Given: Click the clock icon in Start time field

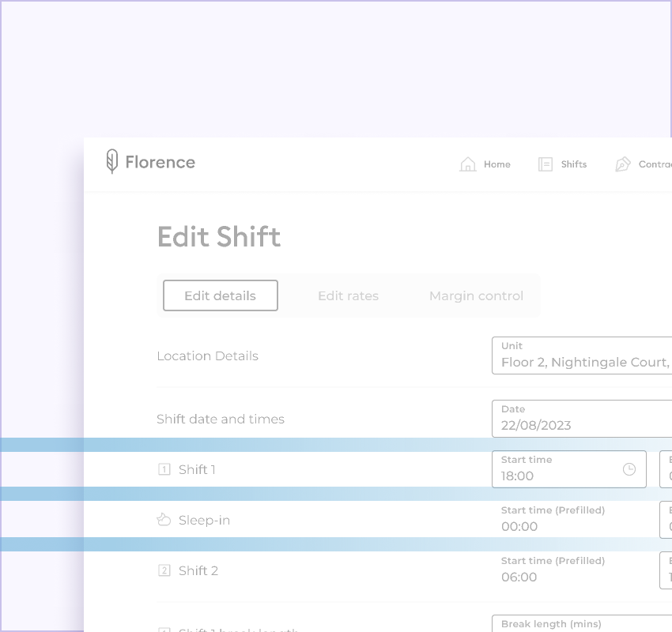Looking at the screenshot, I should tap(629, 469).
